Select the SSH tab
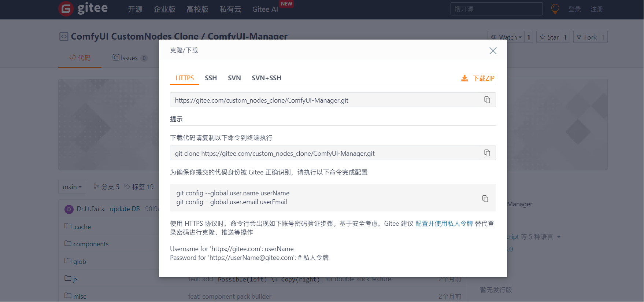The image size is (644, 302). click(211, 78)
